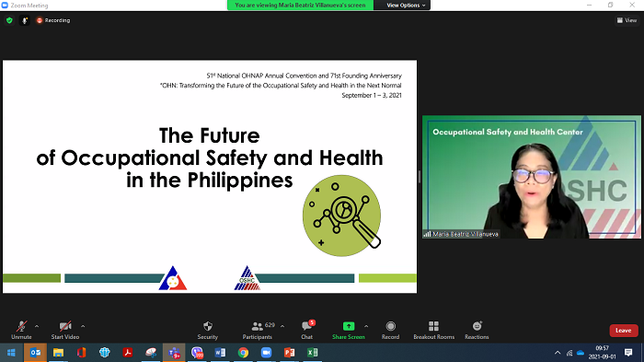Screen dimensions: 644x362
Task: Open Microsoft Teams from the taskbar
Action: coord(174,353)
